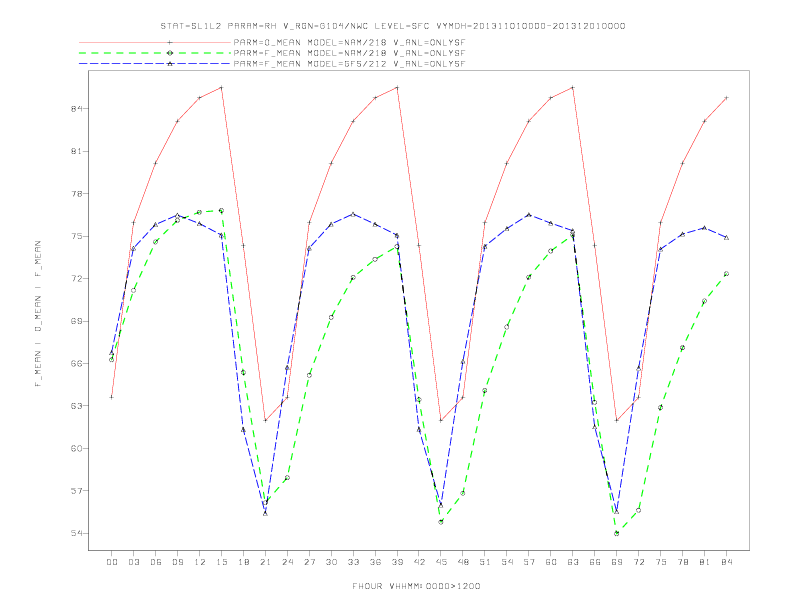
Task: Click the y-axis tick label 72
Action: (77, 278)
